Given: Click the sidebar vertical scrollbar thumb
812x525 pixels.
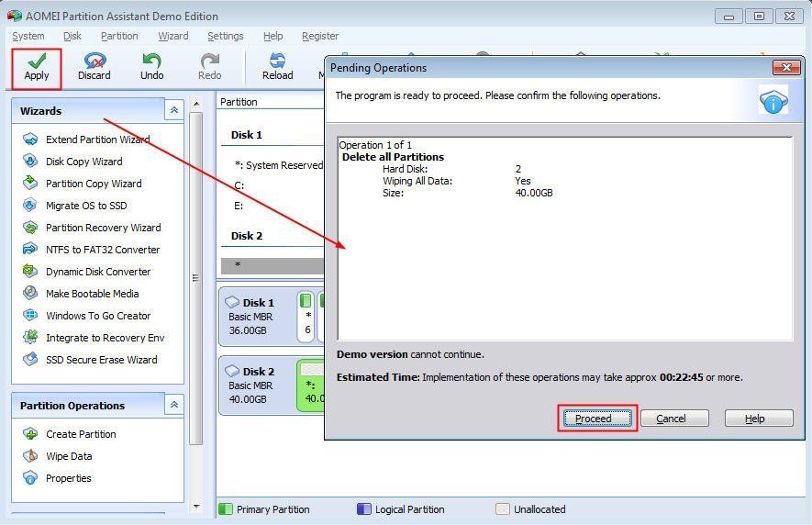Looking at the screenshot, I should click(x=195, y=278).
